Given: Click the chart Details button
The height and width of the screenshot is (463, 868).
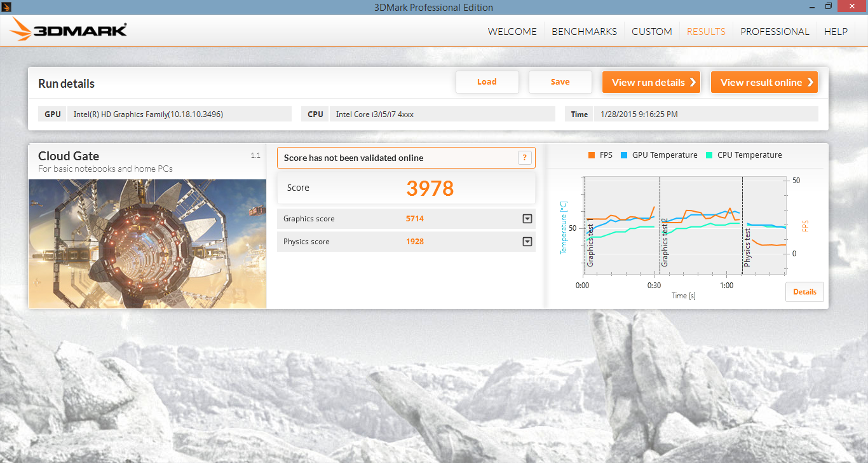Looking at the screenshot, I should pyautogui.click(x=804, y=292).
